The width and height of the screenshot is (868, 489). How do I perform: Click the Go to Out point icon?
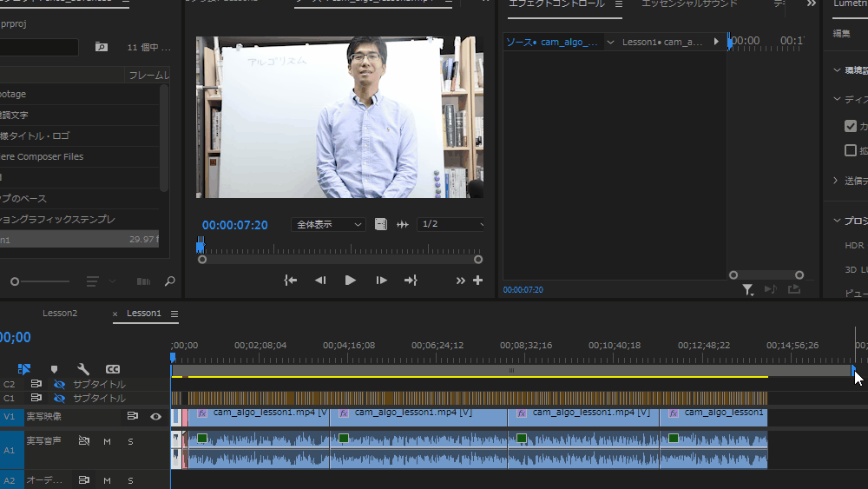point(411,280)
